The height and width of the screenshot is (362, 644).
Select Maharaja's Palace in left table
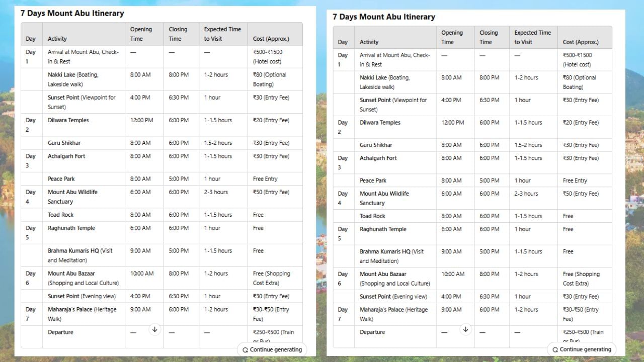point(82,314)
